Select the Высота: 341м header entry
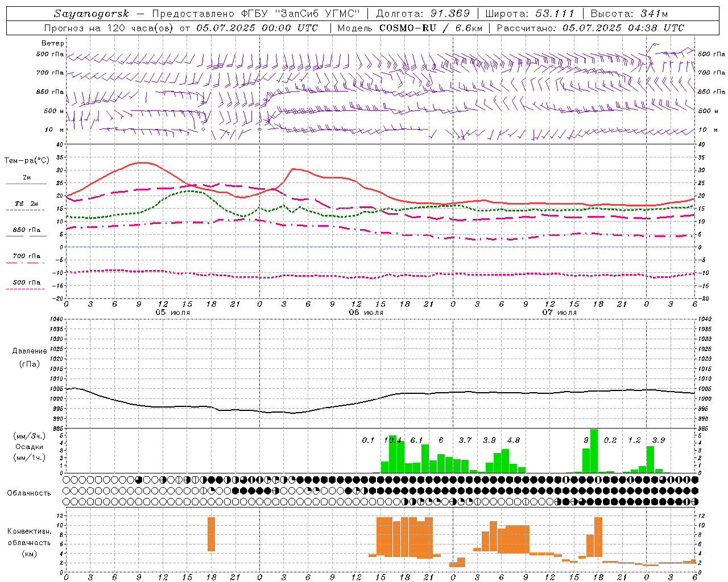 pyautogui.click(x=629, y=14)
